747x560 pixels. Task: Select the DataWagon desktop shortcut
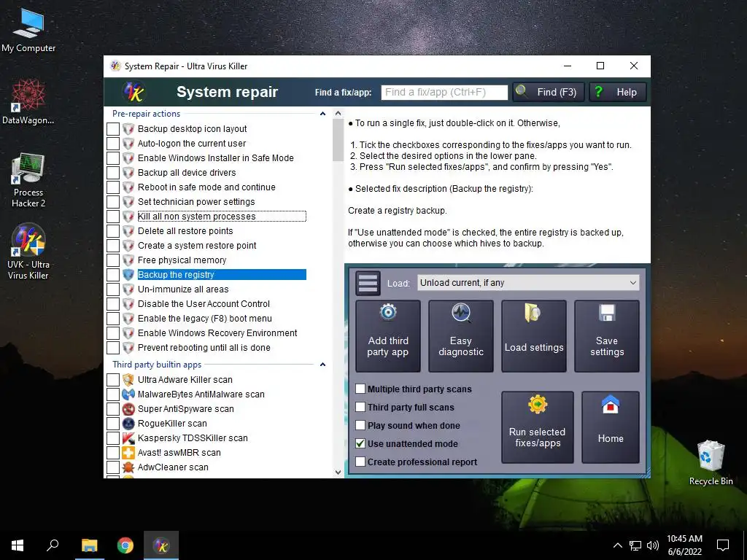point(28,101)
